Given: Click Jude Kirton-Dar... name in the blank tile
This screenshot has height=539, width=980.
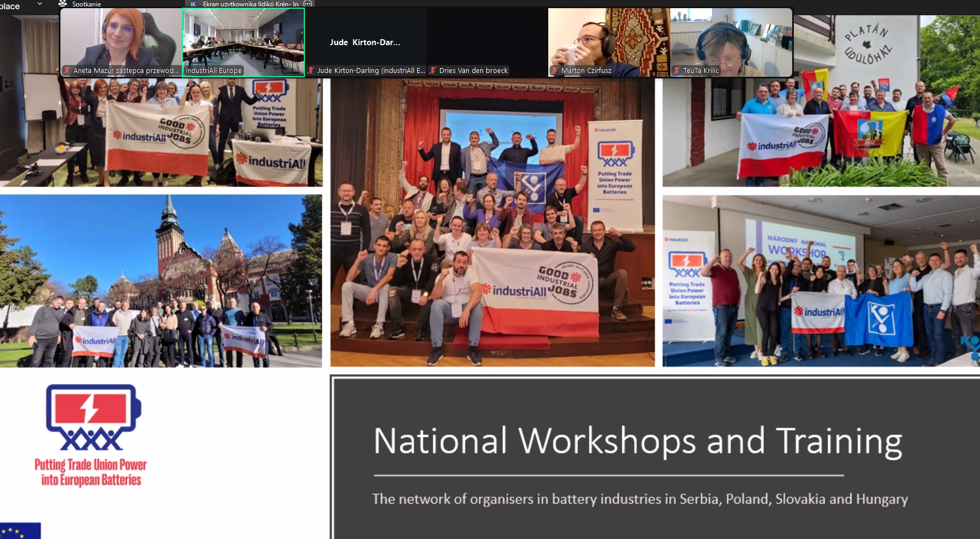Looking at the screenshot, I should click(x=365, y=42).
